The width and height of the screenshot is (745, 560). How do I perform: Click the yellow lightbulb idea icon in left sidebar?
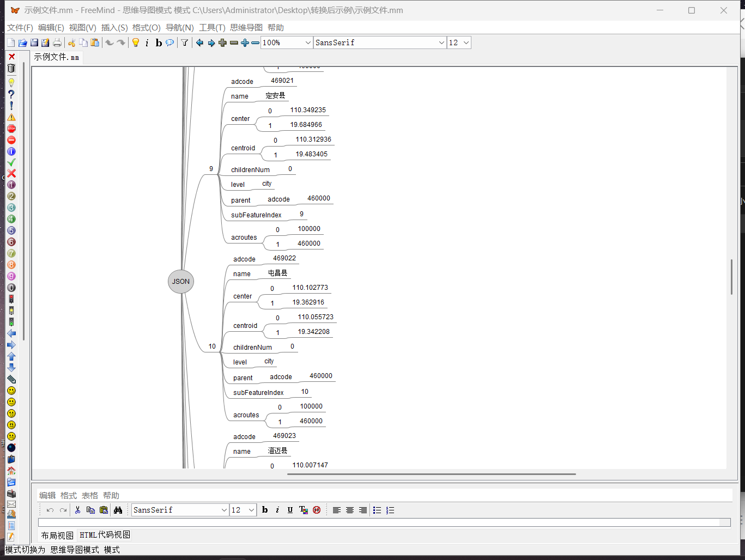point(11,83)
